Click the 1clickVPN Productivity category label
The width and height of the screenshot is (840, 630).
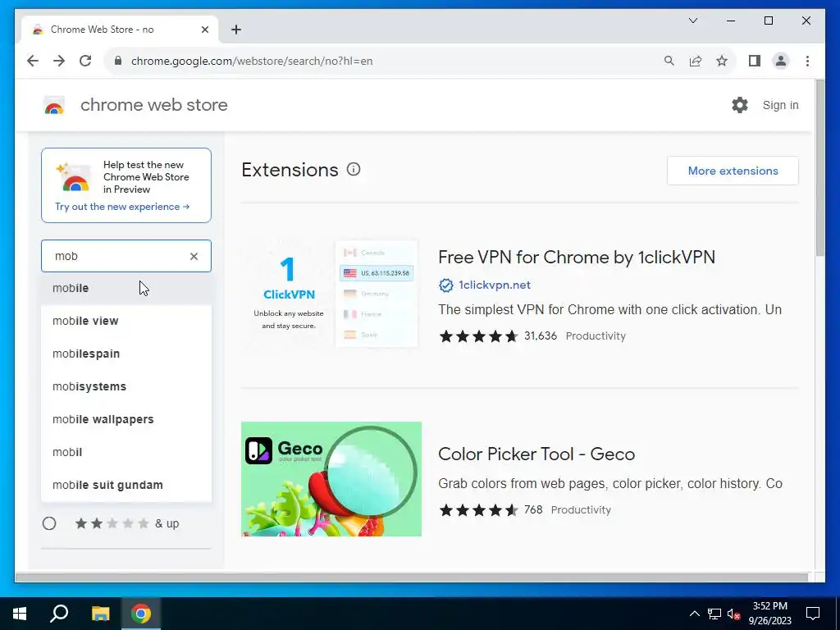[x=596, y=336]
